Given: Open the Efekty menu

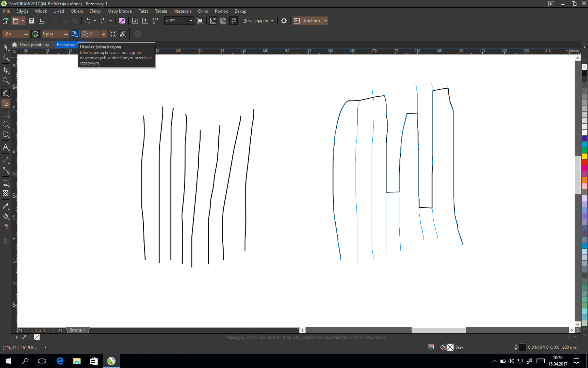Looking at the screenshot, I should [95, 11].
